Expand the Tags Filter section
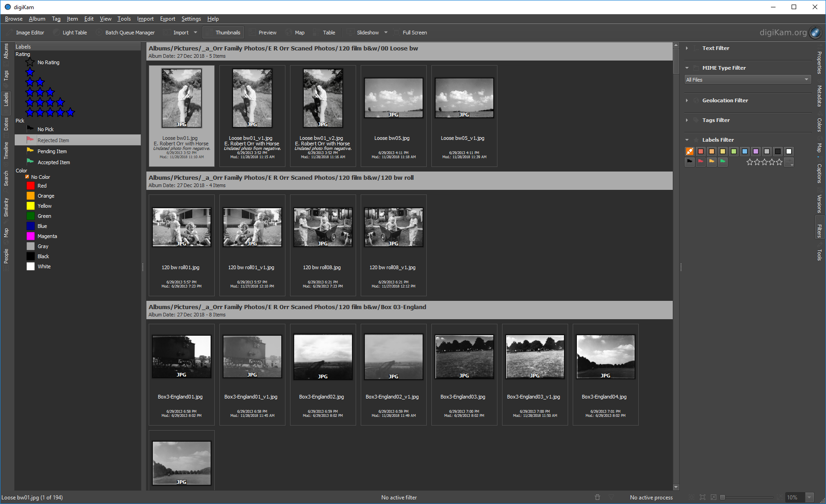Screen dimensions: 826x504 [715, 120]
